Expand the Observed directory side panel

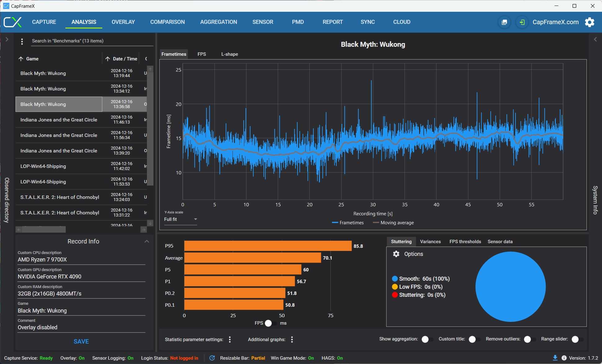pos(7,39)
